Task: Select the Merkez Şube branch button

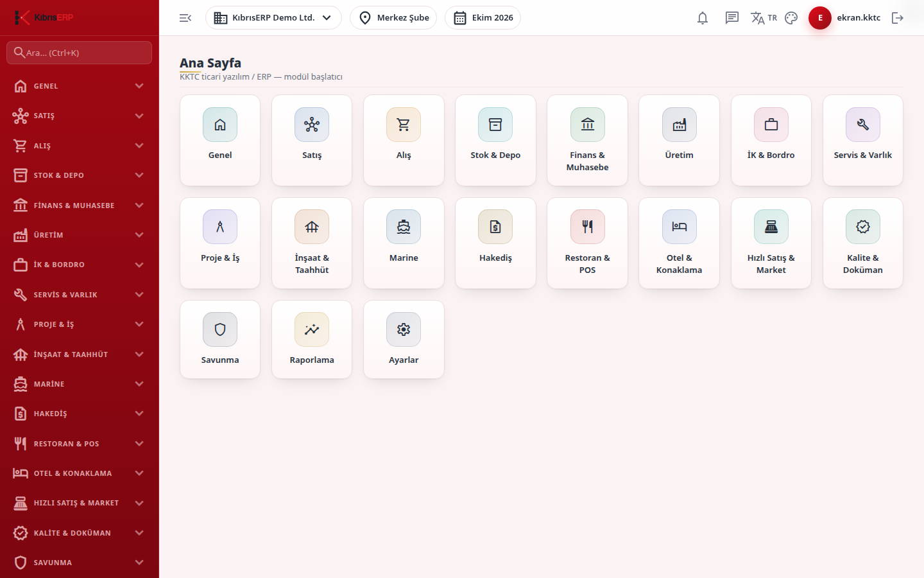Action: (393, 18)
